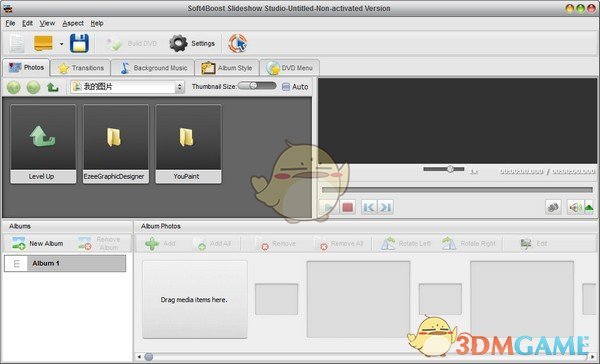Click the lifebuoy help icon
The width and height of the screenshot is (600, 364).
tap(238, 43)
